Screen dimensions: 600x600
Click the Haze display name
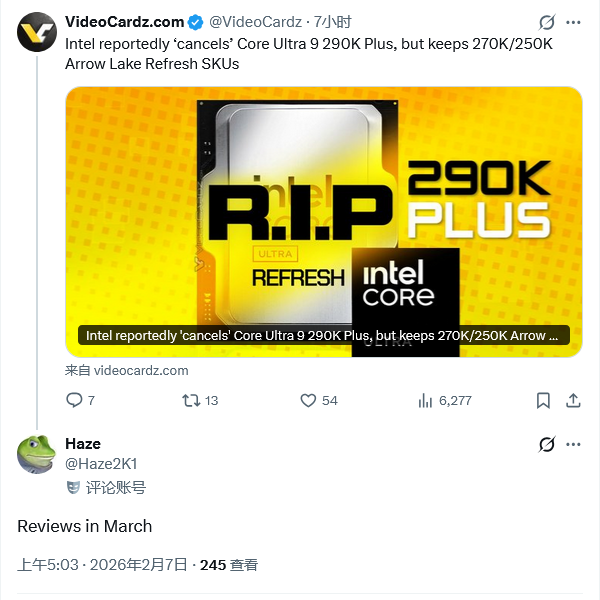(x=83, y=444)
